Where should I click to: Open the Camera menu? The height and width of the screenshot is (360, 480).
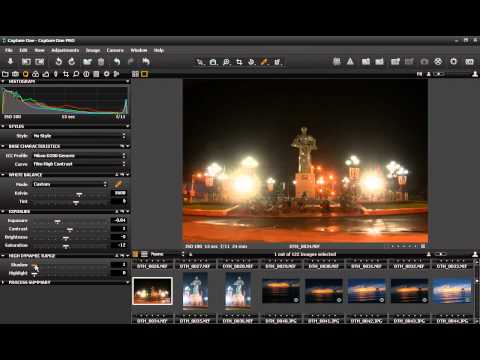click(115, 50)
